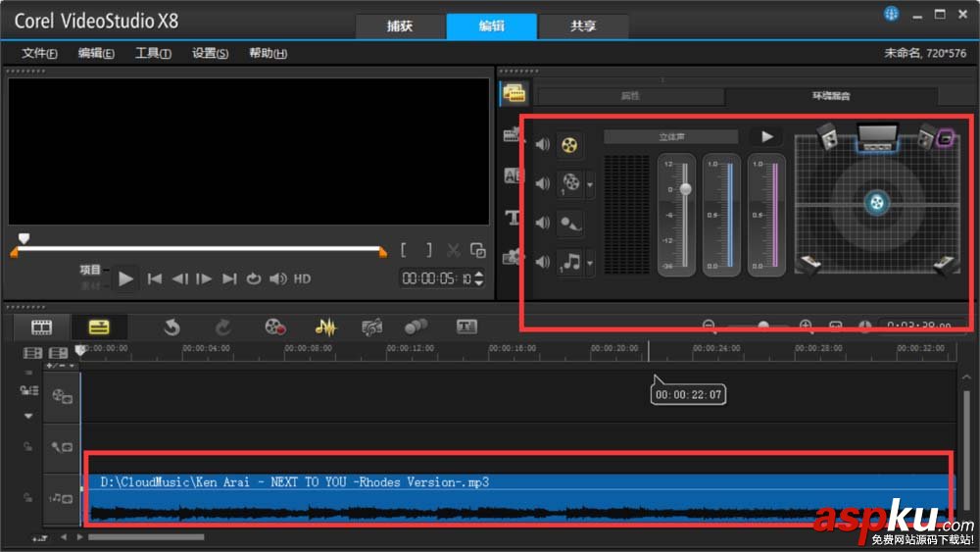Redo the last action
Screen dimensions: 980x552
(222, 326)
